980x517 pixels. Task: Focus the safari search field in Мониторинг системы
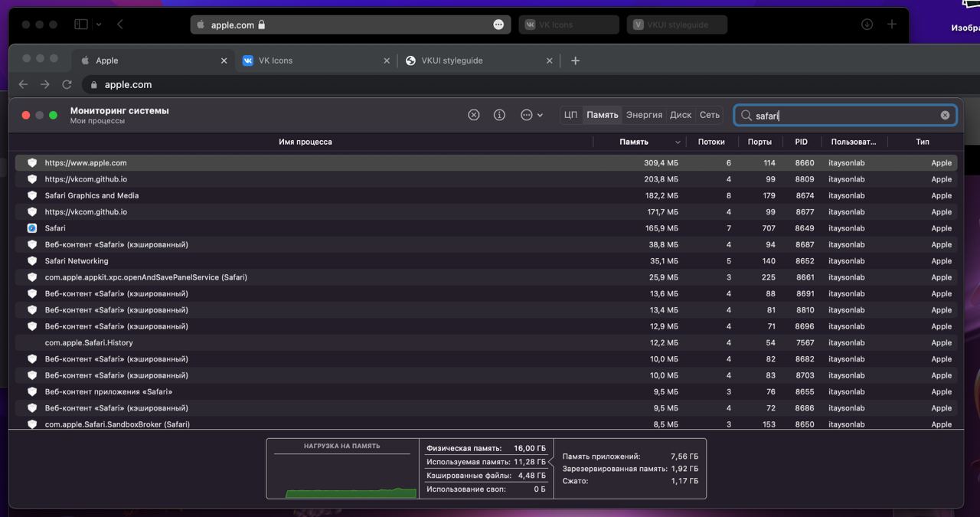pos(845,116)
